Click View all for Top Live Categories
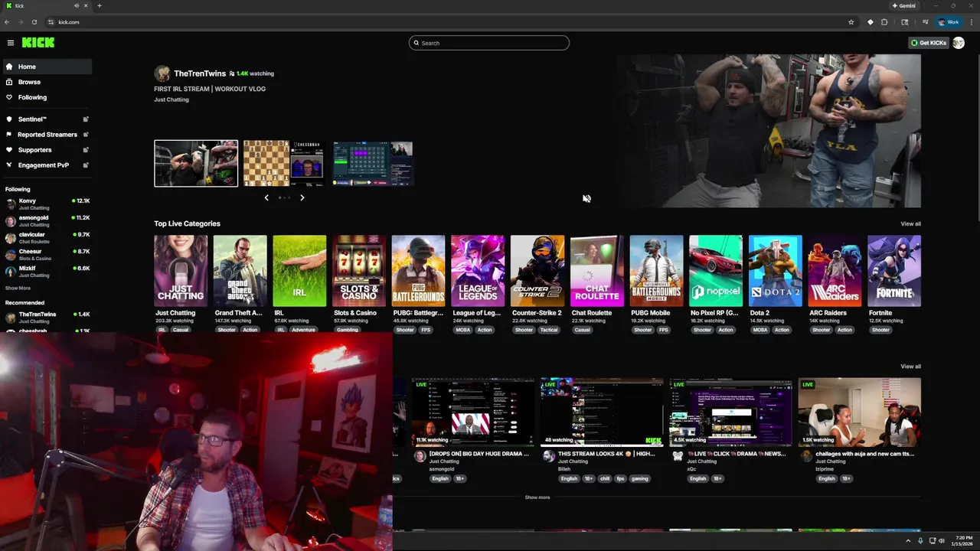980x551 pixels. 910,223
